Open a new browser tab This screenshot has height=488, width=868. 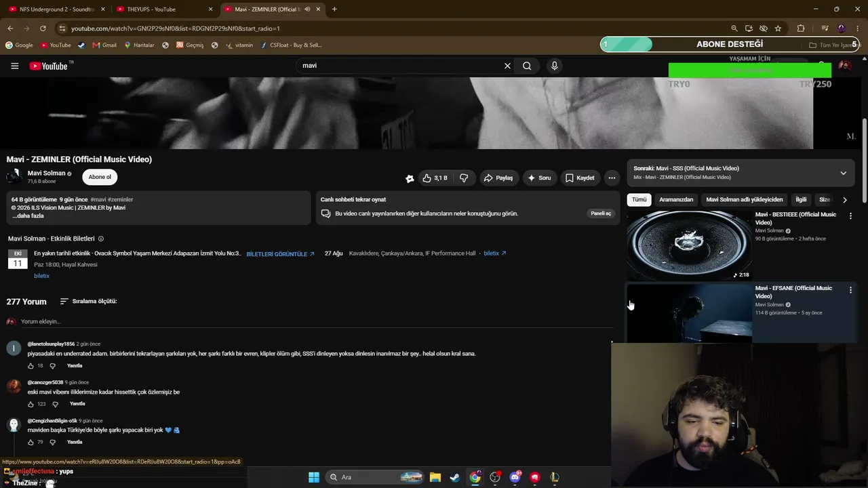[334, 9]
